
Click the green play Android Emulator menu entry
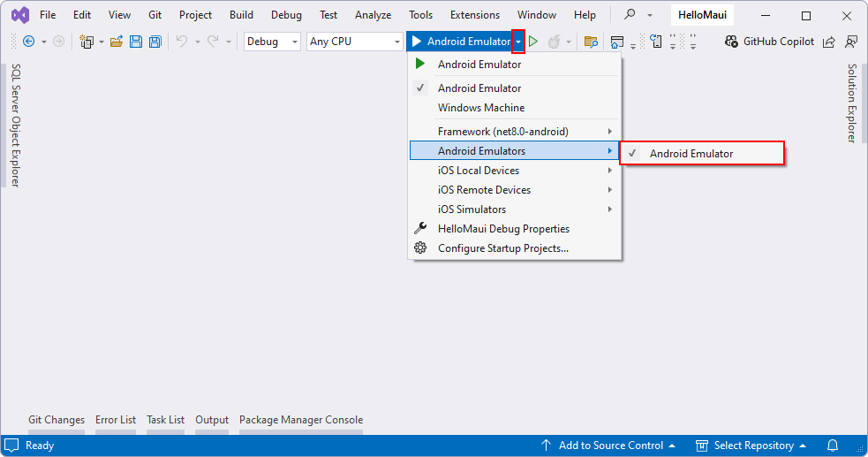tap(514, 65)
